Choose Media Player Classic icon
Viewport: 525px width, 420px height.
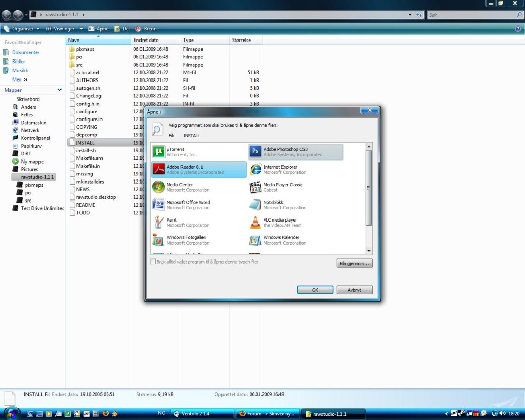point(255,187)
